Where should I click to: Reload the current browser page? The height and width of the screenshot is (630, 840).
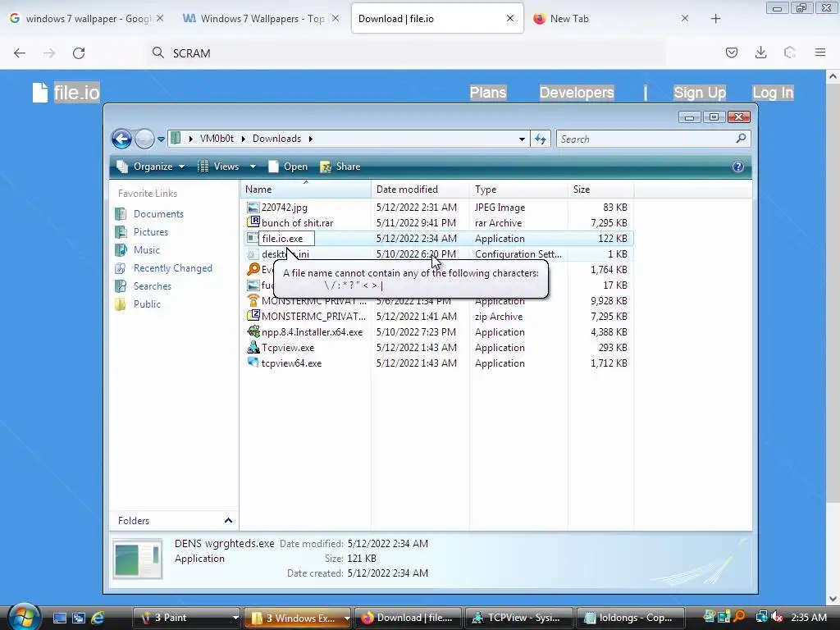pyautogui.click(x=79, y=53)
